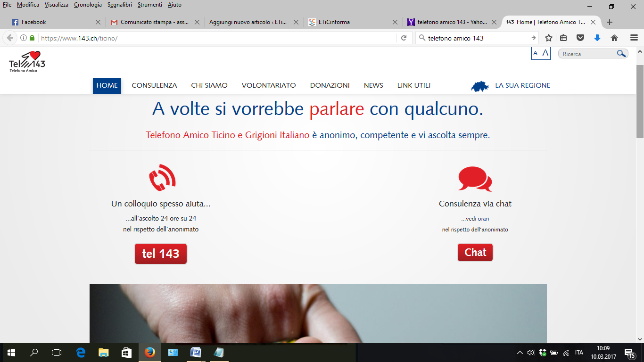Select the larger font size A
The height and width of the screenshot is (362, 644).
545,53
